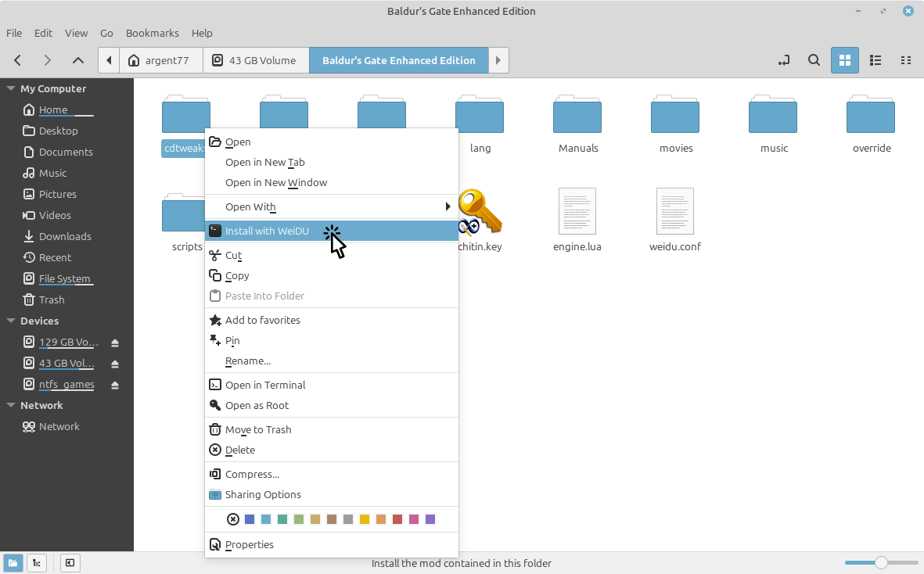The width and height of the screenshot is (924, 574).
Task: Eject the 43 GB Volume
Action: [115, 364]
